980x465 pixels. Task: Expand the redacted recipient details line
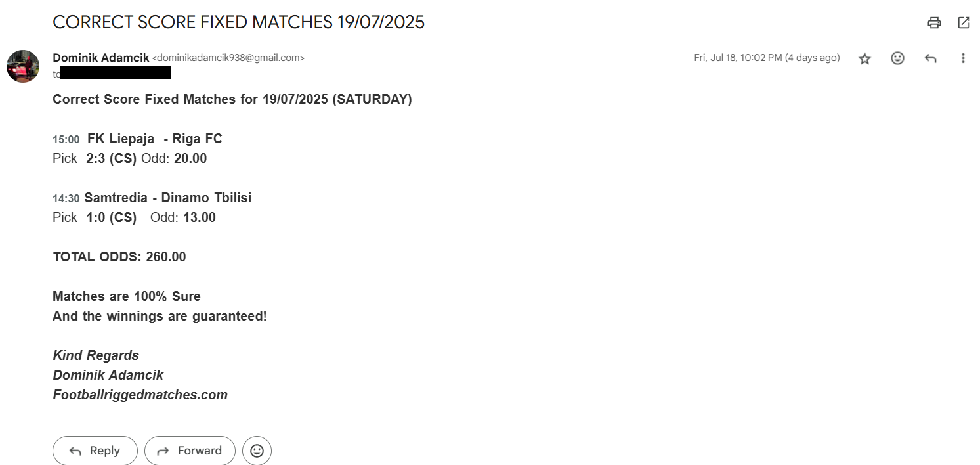pyautogui.click(x=112, y=73)
